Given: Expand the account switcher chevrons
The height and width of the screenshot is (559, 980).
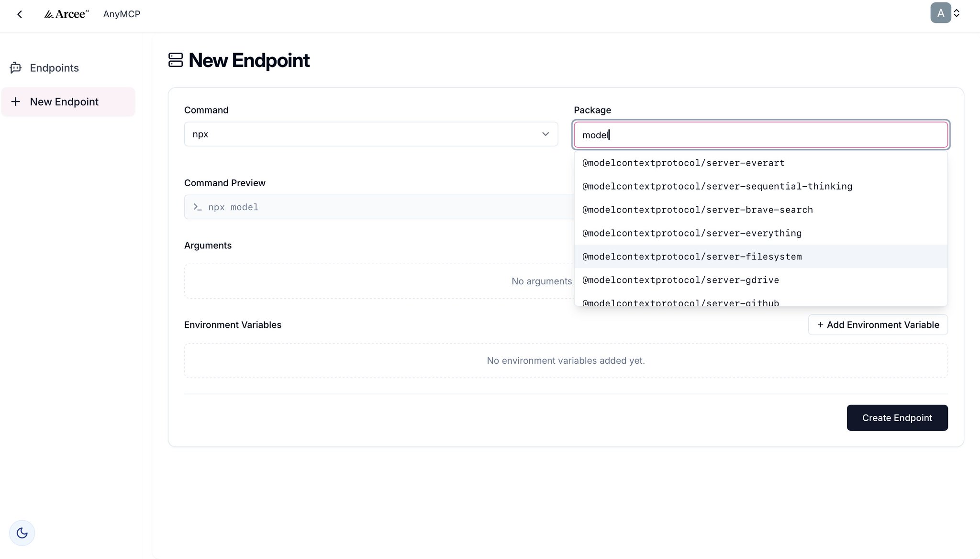Looking at the screenshot, I should tap(957, 13).
